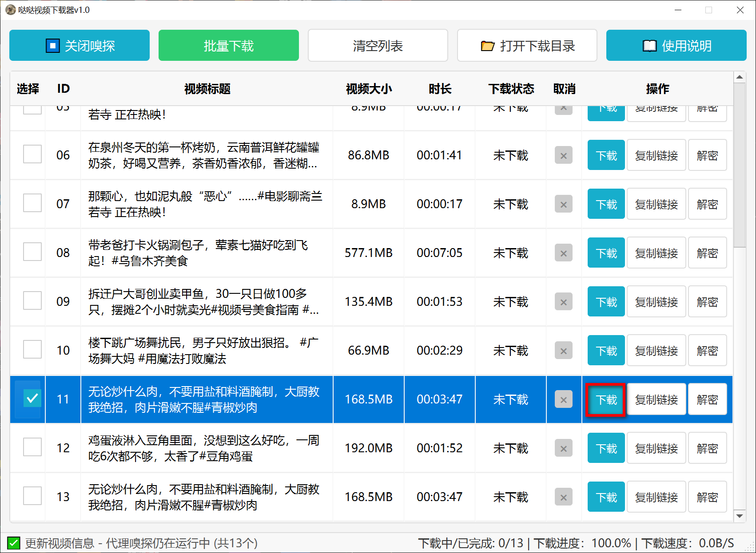756x553 pixels.
Task: Click the app logo icon in title bar
Action: pos(10,10)
